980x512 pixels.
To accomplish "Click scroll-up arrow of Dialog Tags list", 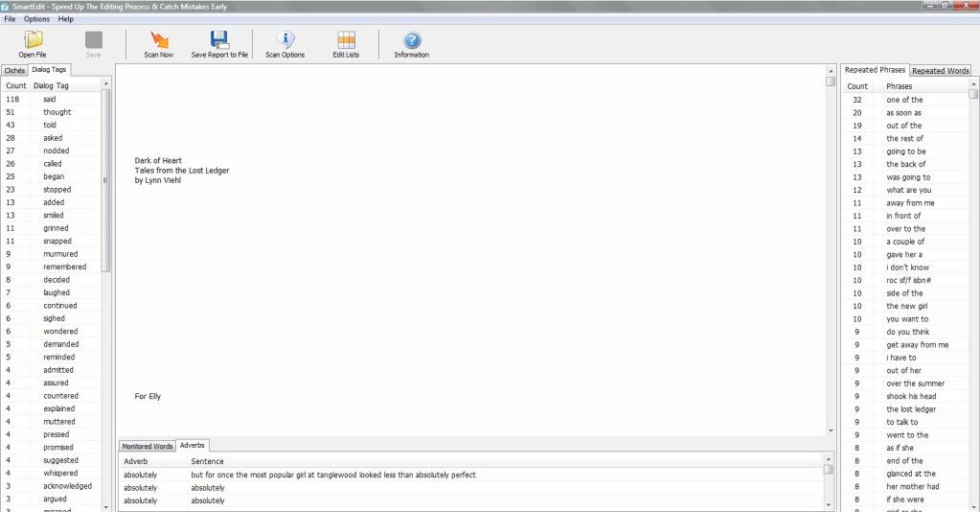I will (105, 83).
